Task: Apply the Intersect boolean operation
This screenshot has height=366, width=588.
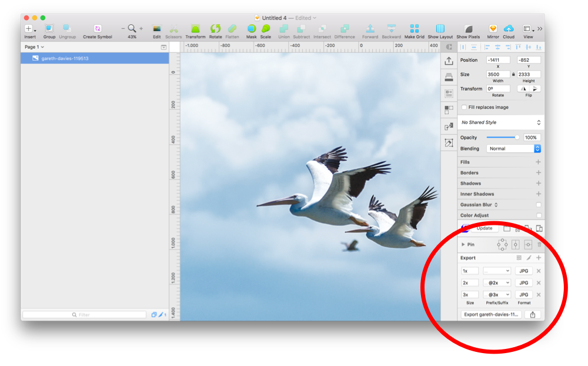Action: [322, 28]
